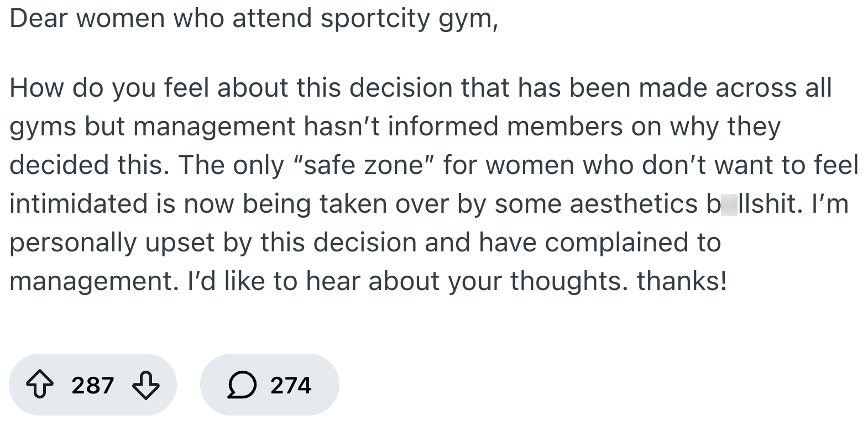
Task: Click the word "personally" in the post
Action: pos(73,243)
